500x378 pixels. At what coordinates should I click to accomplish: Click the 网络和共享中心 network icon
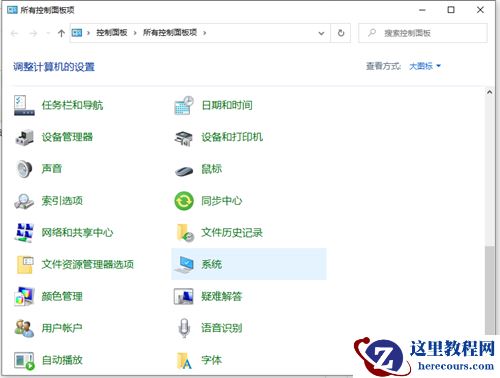coord(24,232)
